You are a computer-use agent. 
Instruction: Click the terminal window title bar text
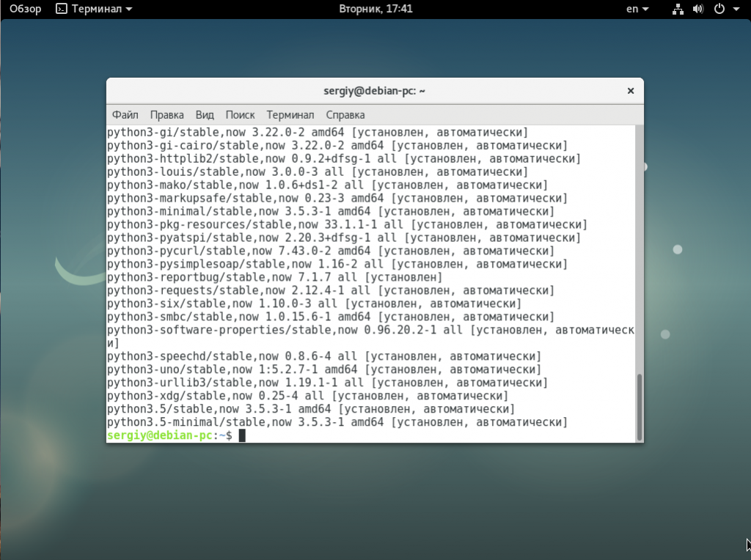click(375, 91)
